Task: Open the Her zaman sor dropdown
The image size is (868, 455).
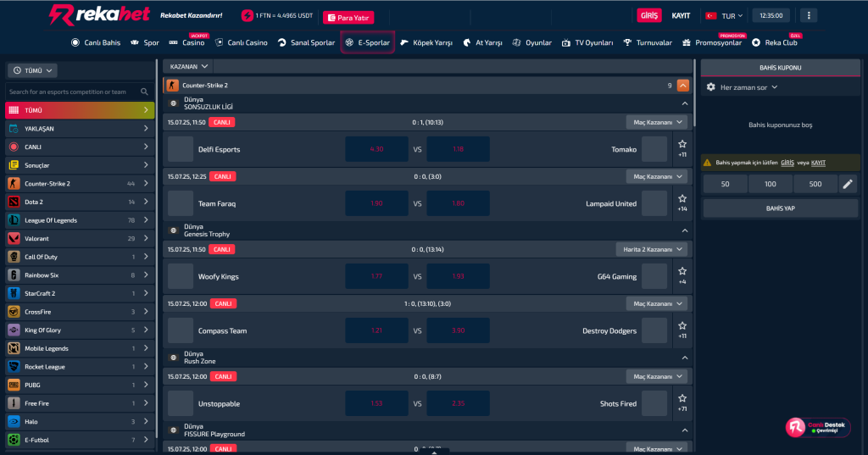Action: pos(748,87)
